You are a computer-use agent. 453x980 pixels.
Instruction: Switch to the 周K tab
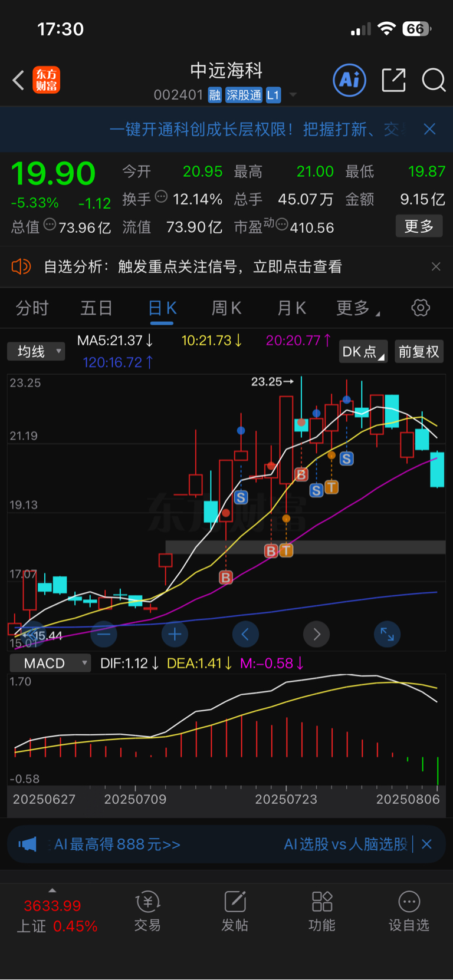[226, 308]
